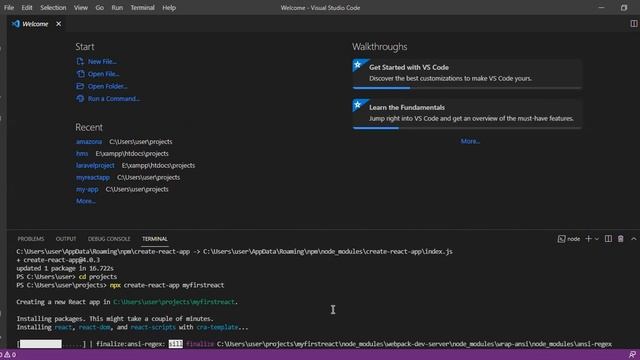Switch to the PROBLEMS panel tab
The image size is (640, 360).
click(31, 239)
